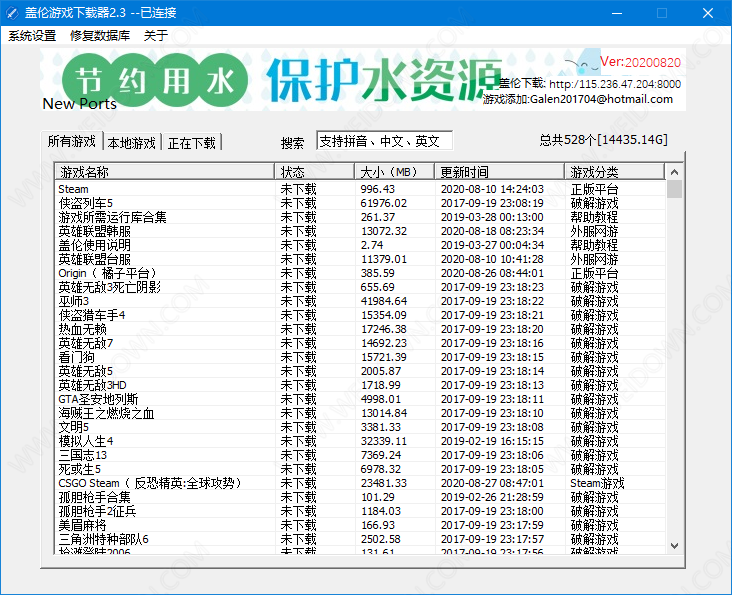Click the search box with 支持拼音、中文、英文

pos(384,140)
